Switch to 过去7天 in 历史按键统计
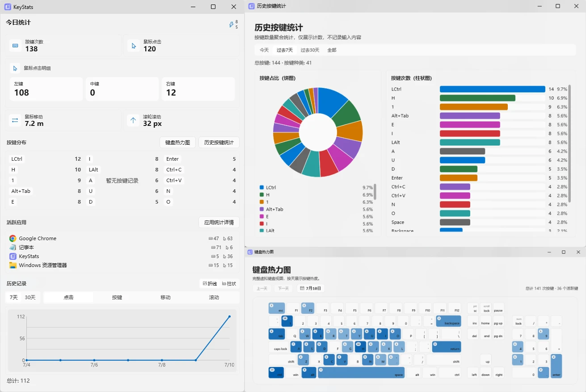Screen dimensions: 586x392 285,50
